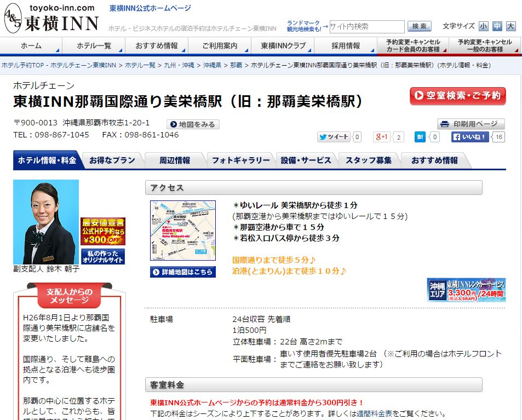
Task: Click the 検索 search button
Action: click(420, 26)
